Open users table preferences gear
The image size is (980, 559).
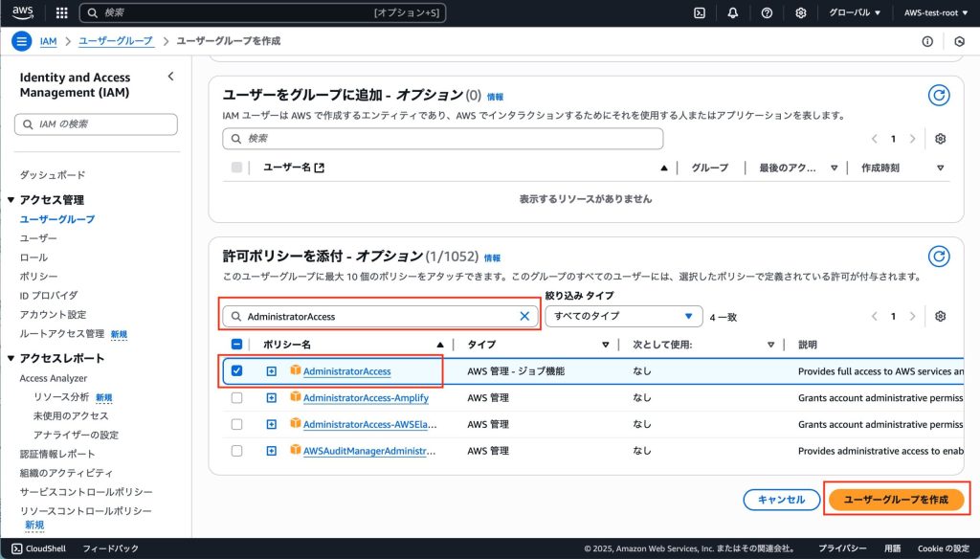pyautogui.click(x=940, y=139)
